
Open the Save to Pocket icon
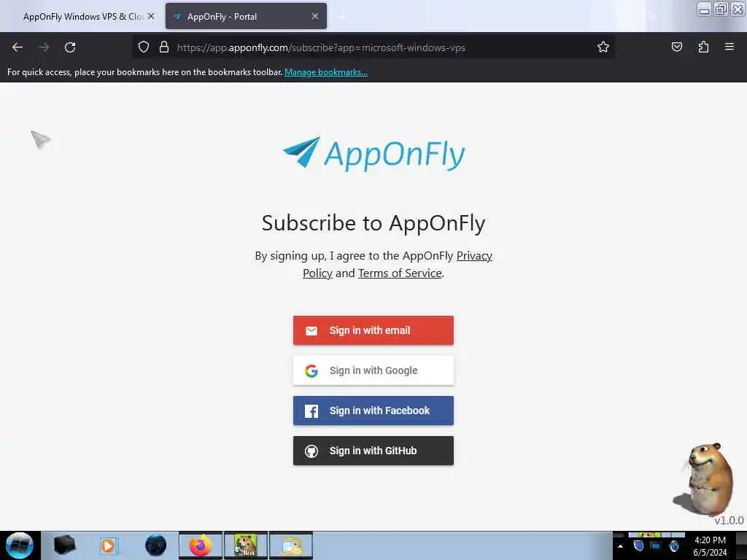tap(676, 47)
